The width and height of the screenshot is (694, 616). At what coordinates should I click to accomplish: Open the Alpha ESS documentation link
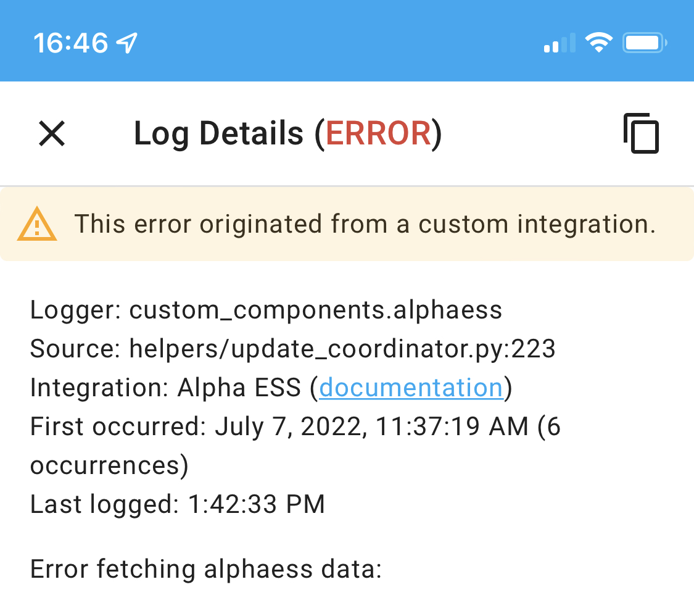[x=411, y=387]
